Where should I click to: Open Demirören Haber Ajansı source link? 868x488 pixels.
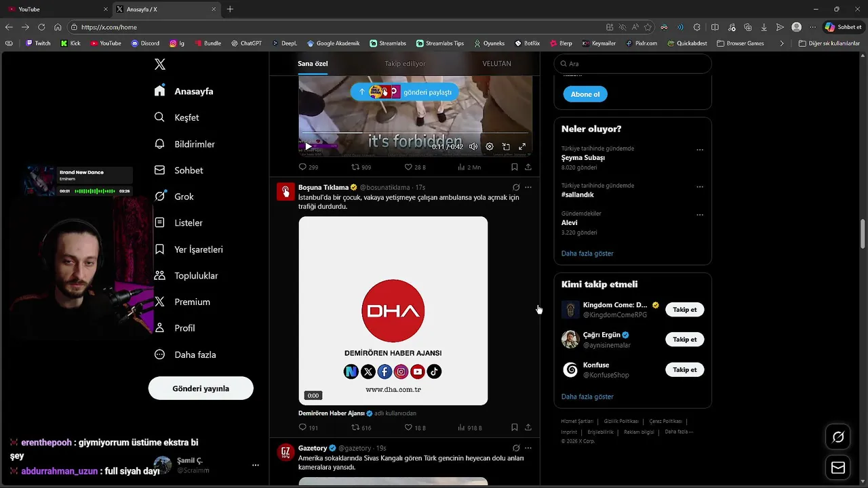point(332,413)
